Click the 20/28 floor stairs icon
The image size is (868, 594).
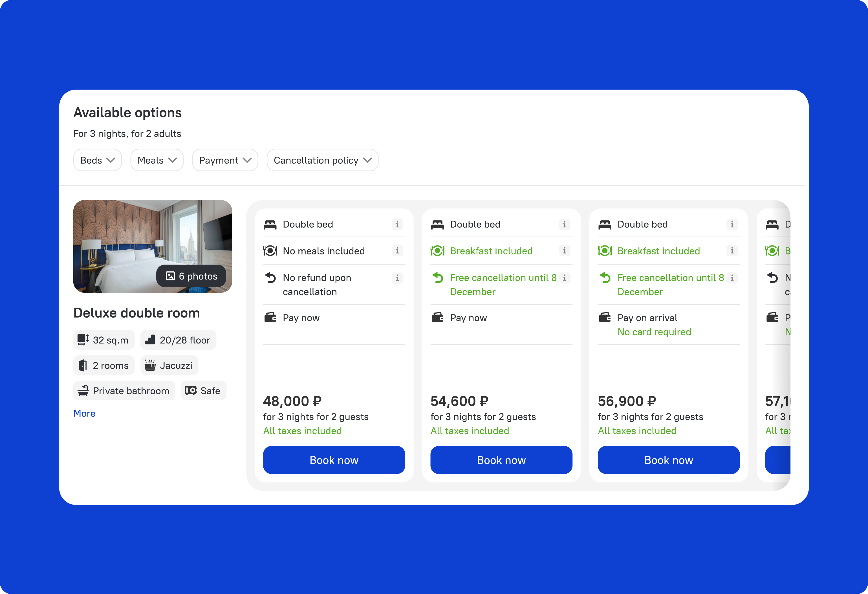click(x=150, y=340)
